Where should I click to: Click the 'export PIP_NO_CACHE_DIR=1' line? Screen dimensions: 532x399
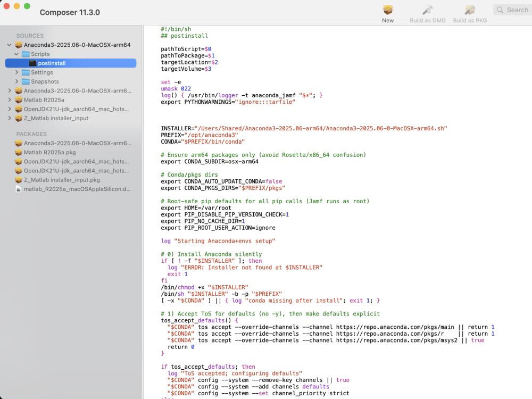pos(203,221)
